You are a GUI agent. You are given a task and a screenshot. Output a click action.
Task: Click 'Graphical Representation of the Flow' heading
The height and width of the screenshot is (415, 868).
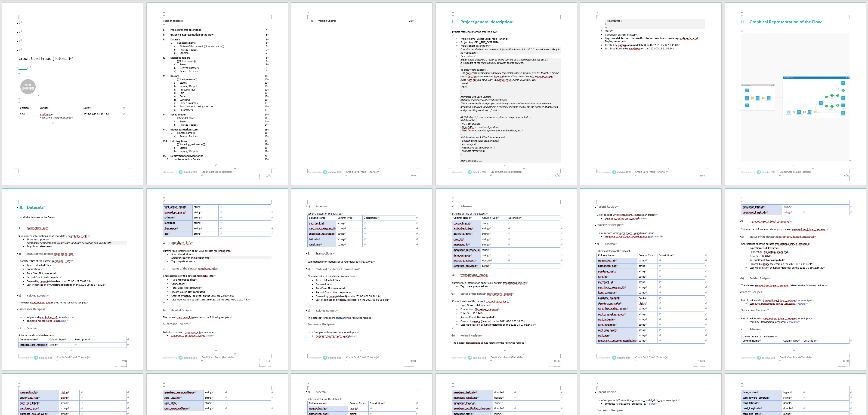click(785, 22)
